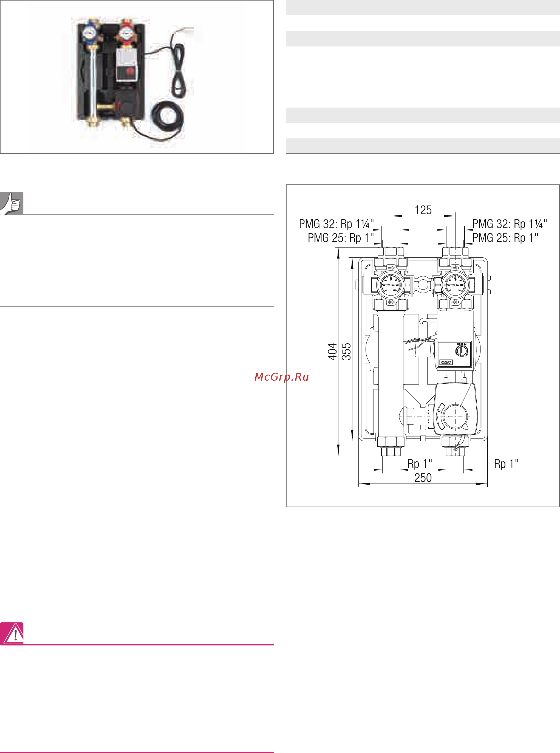This screenshot has width=560, height=753.
Task: Click the bottom-right Rp 1" label
Action: 506,464
